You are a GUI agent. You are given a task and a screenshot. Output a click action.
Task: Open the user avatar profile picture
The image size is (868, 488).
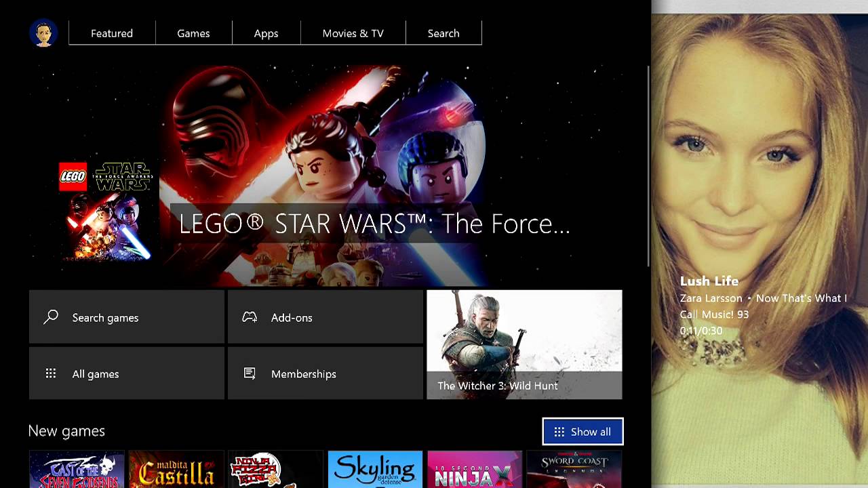(x=43, y=33)
